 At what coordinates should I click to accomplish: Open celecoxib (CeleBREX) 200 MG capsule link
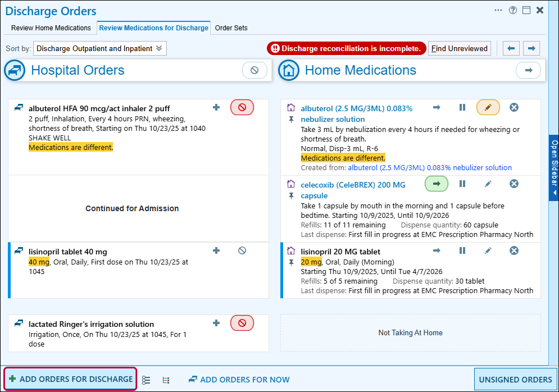[x=353, y=190]
